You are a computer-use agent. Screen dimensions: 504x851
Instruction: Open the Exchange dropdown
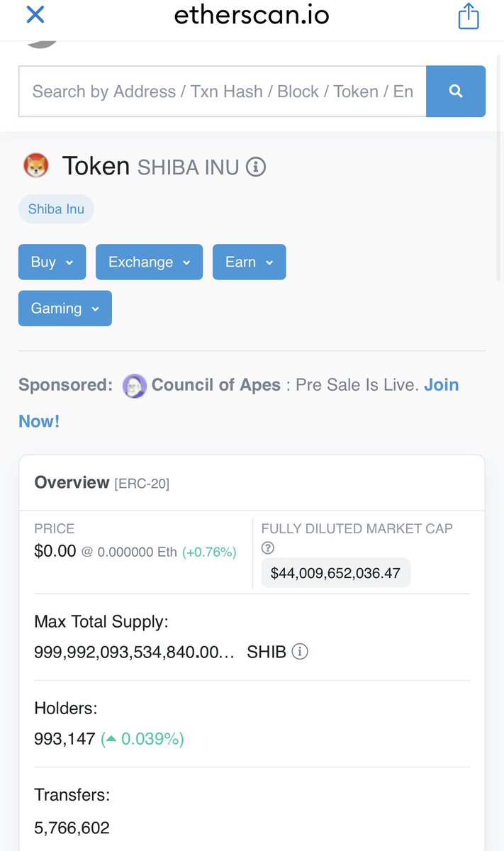[x=149, y=262]
